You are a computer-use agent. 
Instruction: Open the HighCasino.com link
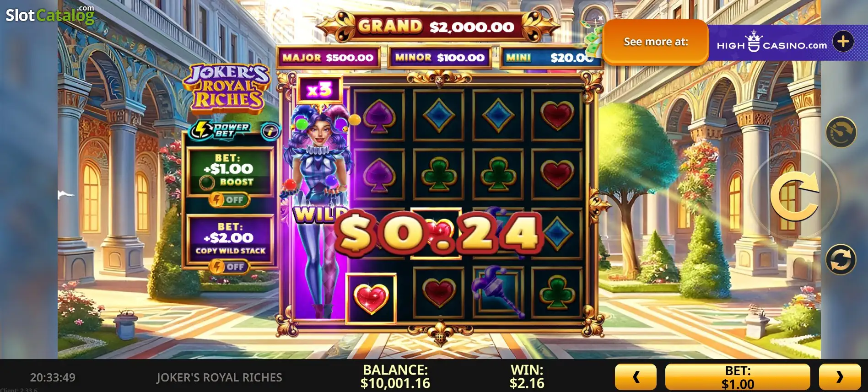[x=772, y=42]
